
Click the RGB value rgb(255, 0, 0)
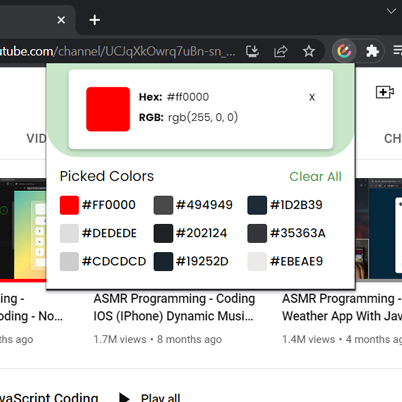[203, 117]
